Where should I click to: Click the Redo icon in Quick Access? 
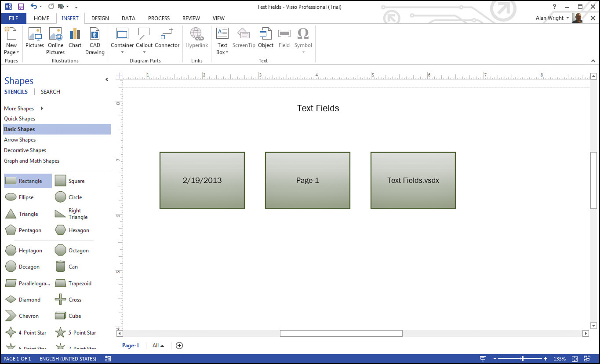51,7
